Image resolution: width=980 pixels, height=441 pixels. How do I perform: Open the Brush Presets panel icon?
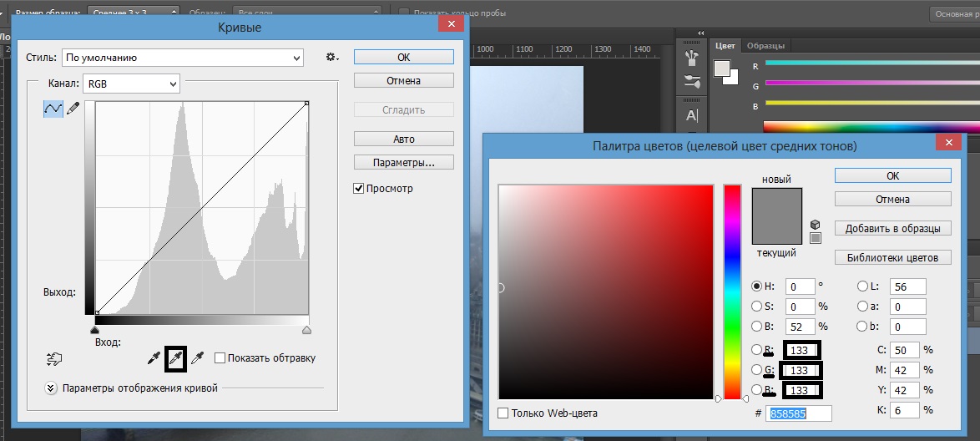click(692, 58)
